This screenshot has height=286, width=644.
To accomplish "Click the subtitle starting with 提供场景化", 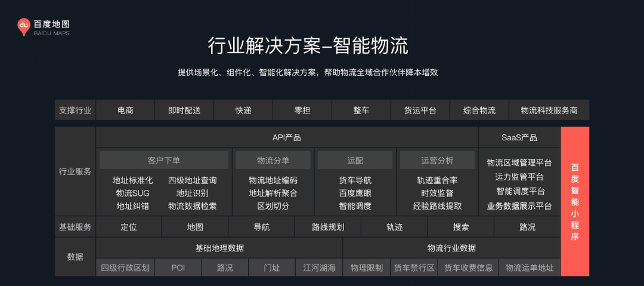I will [308, 73].
